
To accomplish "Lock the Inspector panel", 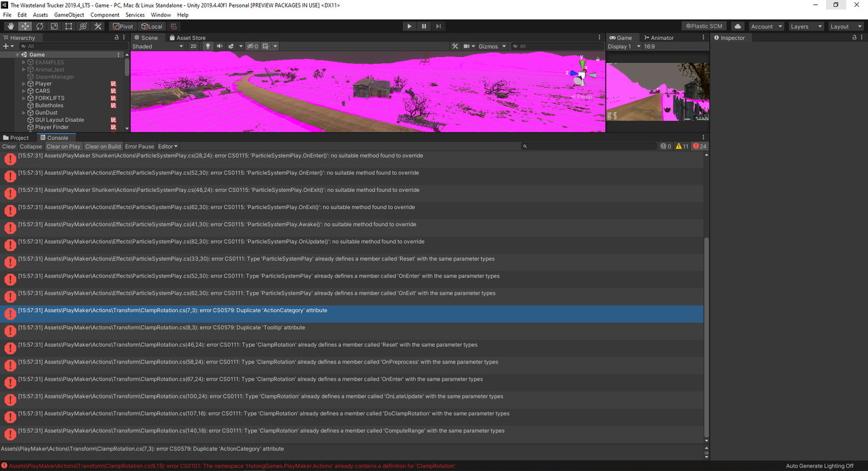I will pos(854,38).
